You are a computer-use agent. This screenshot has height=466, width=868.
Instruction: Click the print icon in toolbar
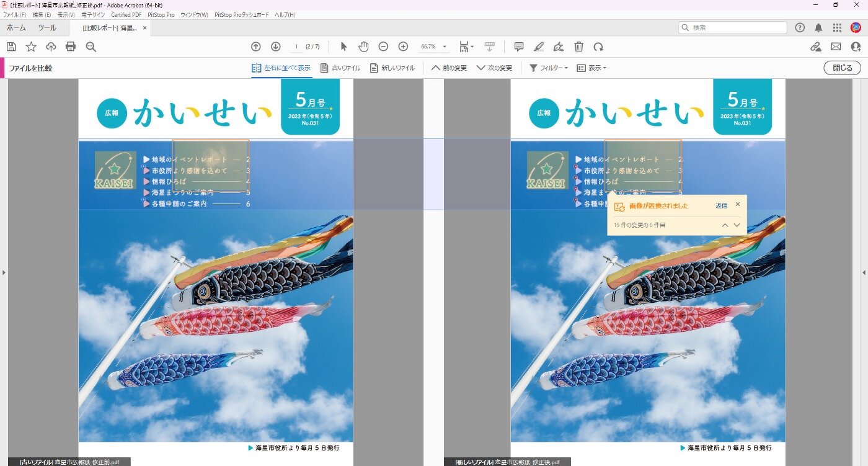coord(71,47)
